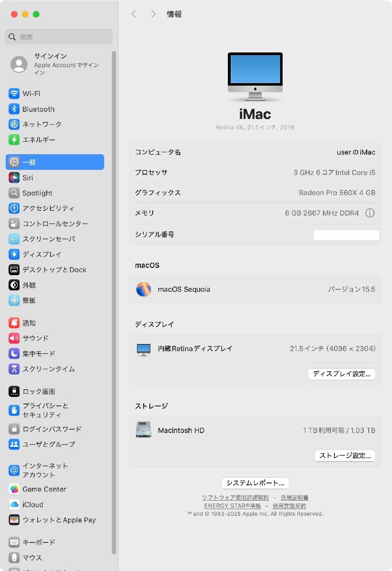The width and height of the screenshot is (392, 571).
Task: Open the 法規証明書 link
Action: pos(294,498)
